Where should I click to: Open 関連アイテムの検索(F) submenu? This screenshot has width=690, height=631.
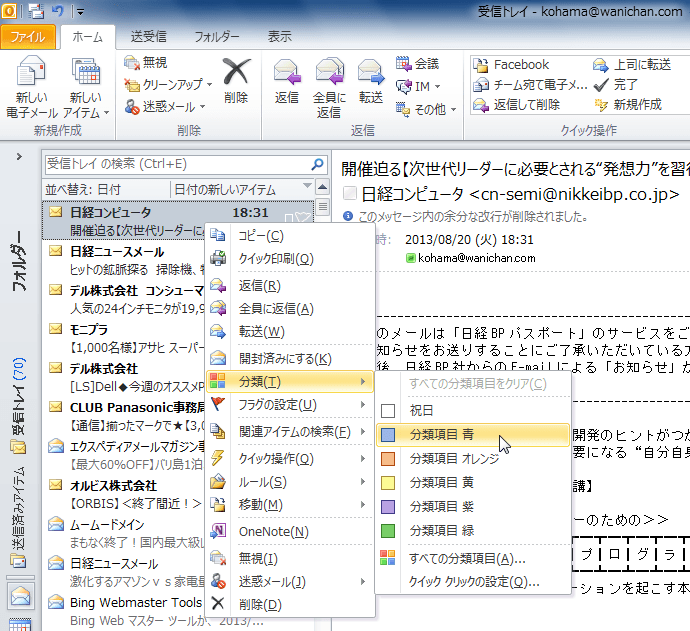(290, 432)
